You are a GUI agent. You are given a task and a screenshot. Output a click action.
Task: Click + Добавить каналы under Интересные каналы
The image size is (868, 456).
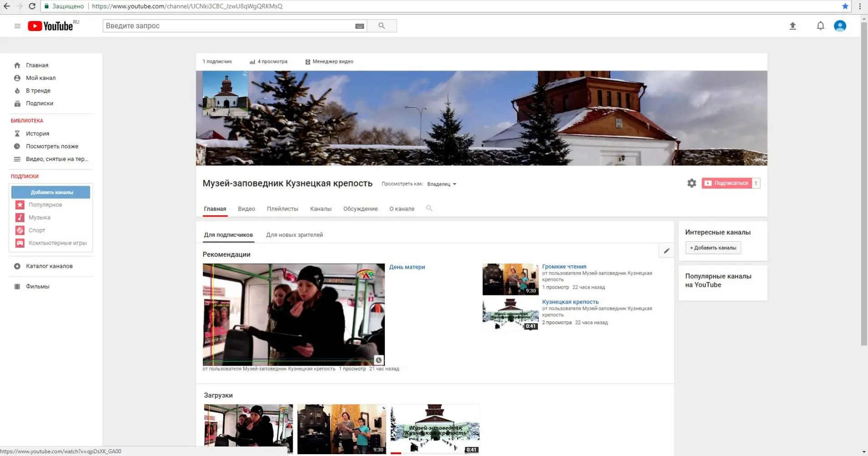(x=713, y=248)
